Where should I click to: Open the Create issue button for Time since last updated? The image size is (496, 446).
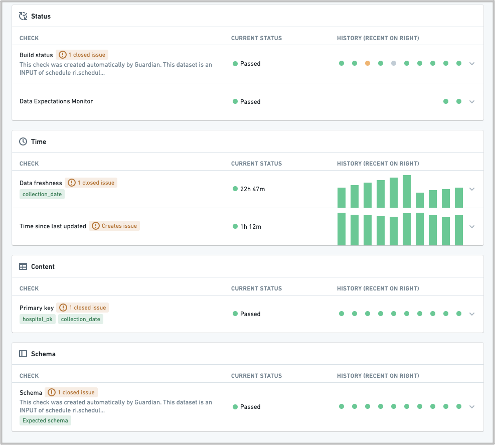115,226
